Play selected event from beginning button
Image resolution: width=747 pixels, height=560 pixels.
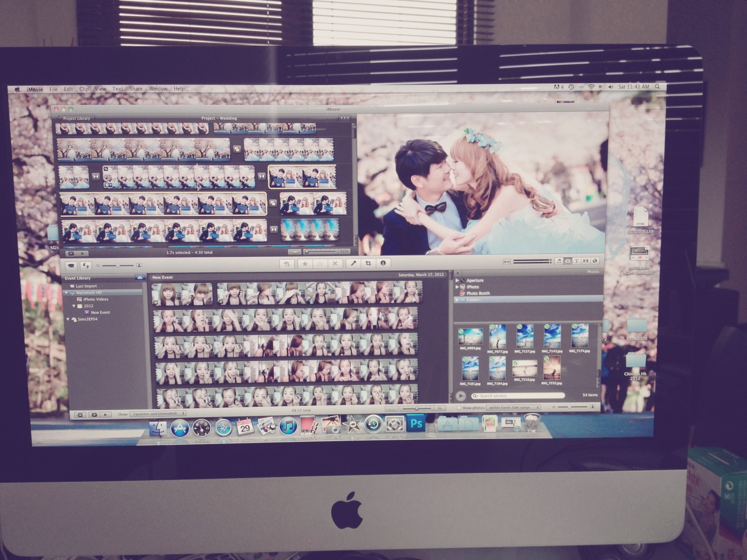(x=105, y=415)
